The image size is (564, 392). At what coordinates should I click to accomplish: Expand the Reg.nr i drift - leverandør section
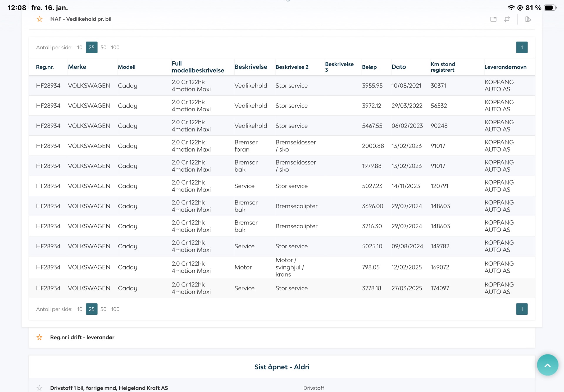click(82, 337)
